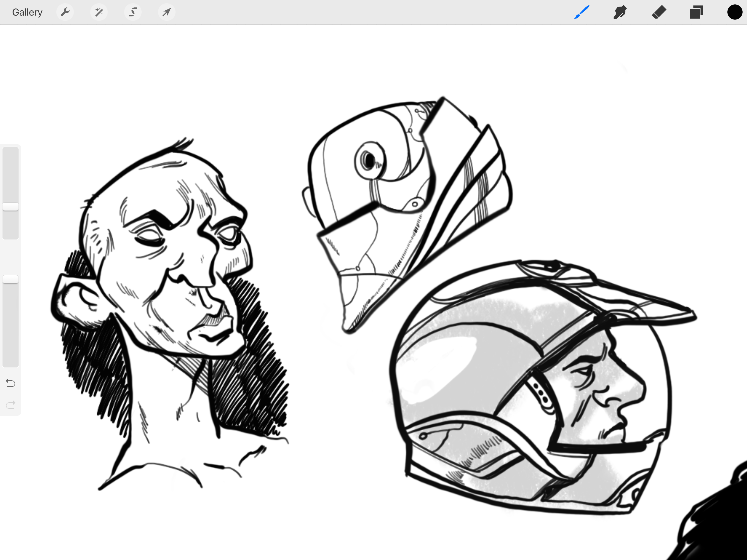The height and width of the screenshot is (560, 747).
Task: Open the Layers panel
Action: (x=696, y=12)
